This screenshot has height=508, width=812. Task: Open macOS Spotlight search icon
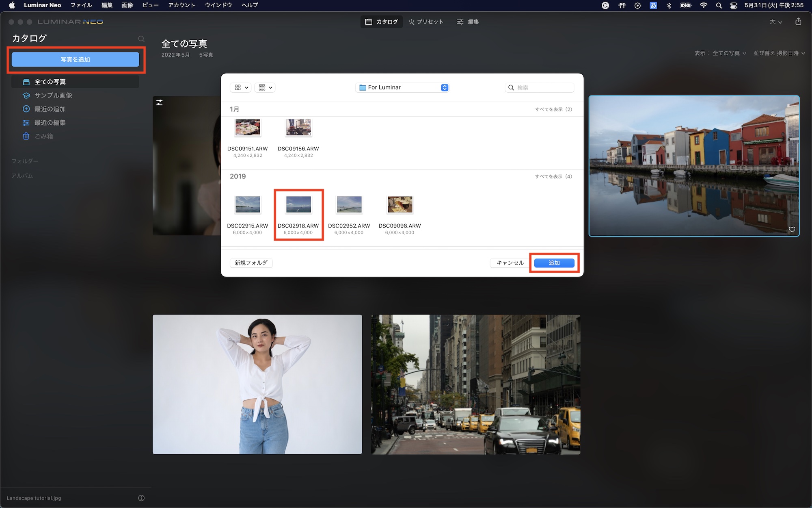pos(719,5)
